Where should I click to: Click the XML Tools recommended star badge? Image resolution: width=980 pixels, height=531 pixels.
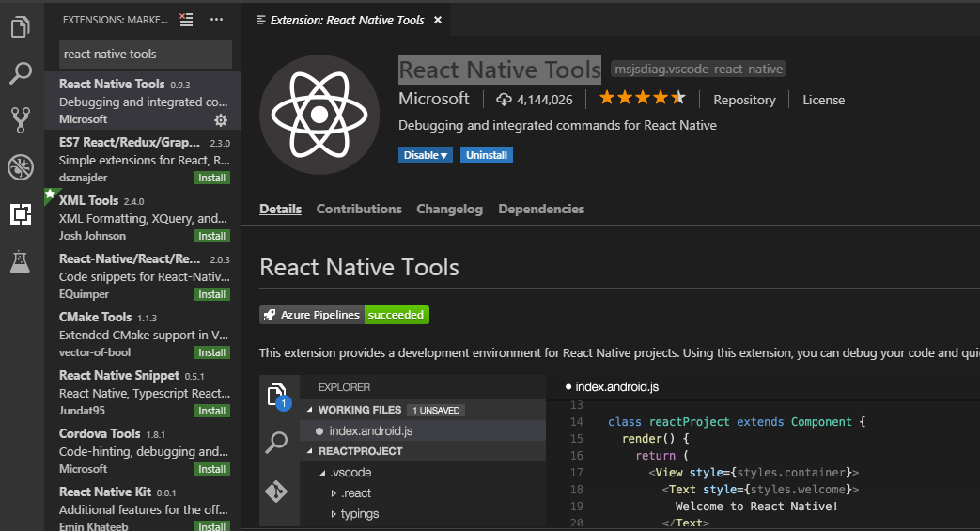[50, 194]
